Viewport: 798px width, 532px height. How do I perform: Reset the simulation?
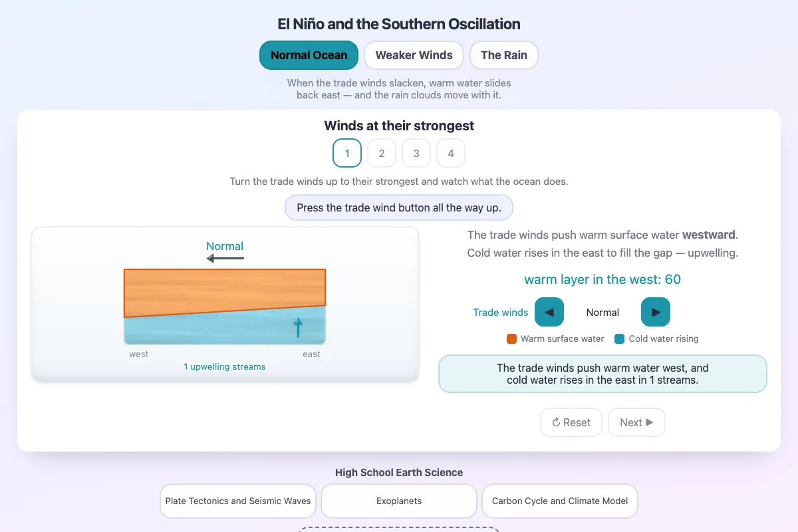click(571, 422)
